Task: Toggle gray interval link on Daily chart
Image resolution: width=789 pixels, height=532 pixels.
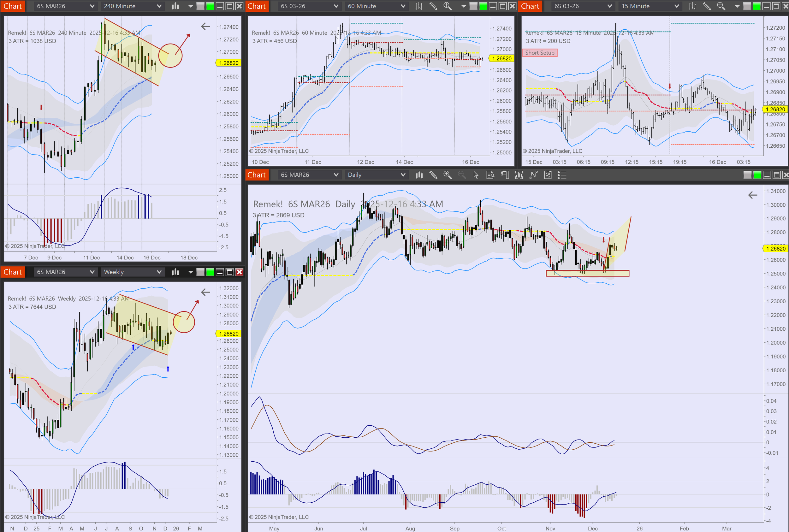Action: [747, 175]
